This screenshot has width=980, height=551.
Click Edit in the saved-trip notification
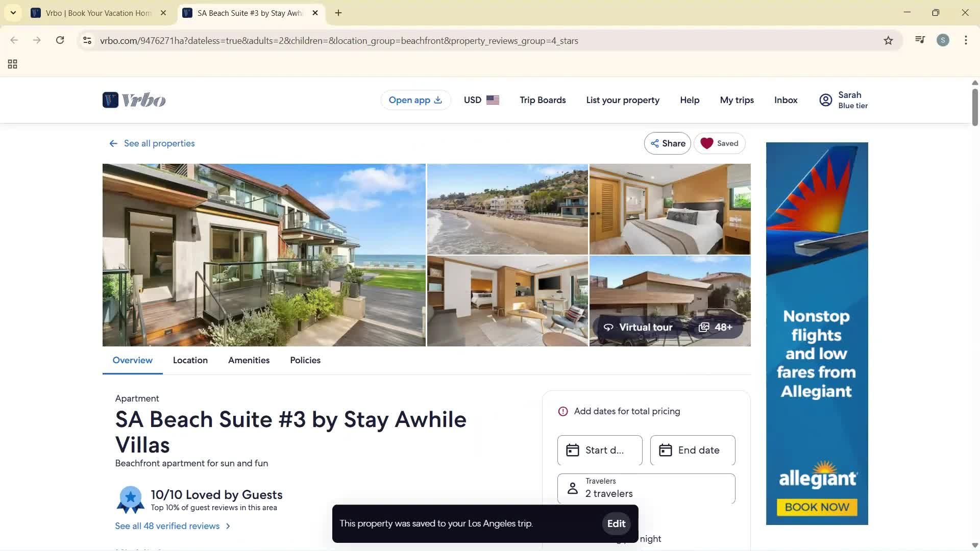[616, 523]
